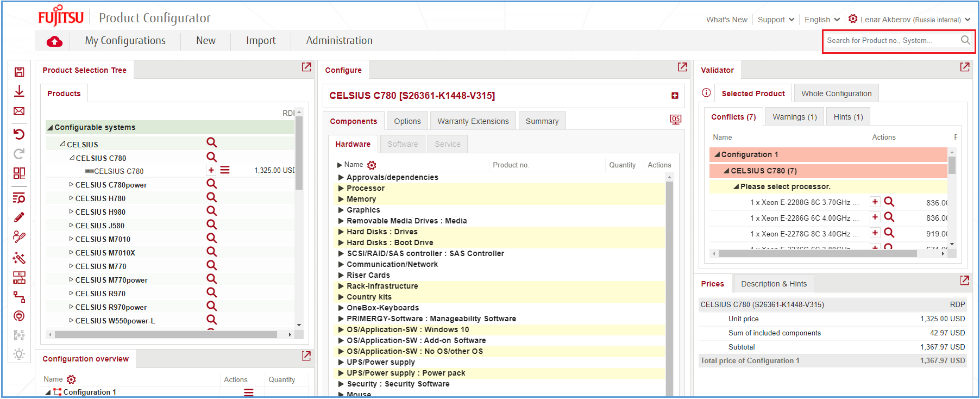Add CELSIUS C780 product with plus icon
The width and height of the screenshot is (980, 399).
point(211,170)
